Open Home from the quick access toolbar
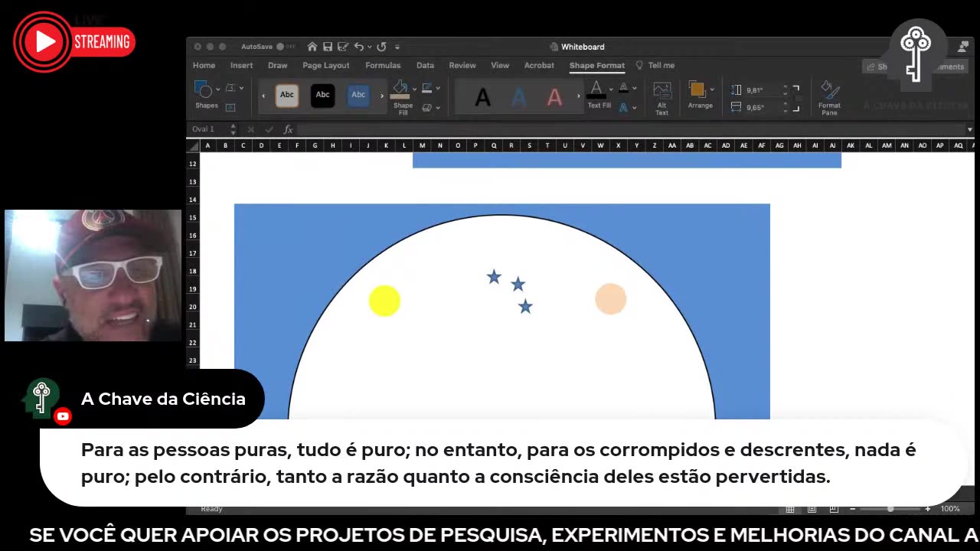The height and width of the screenshot is (551, 980). tap(312, 47)
